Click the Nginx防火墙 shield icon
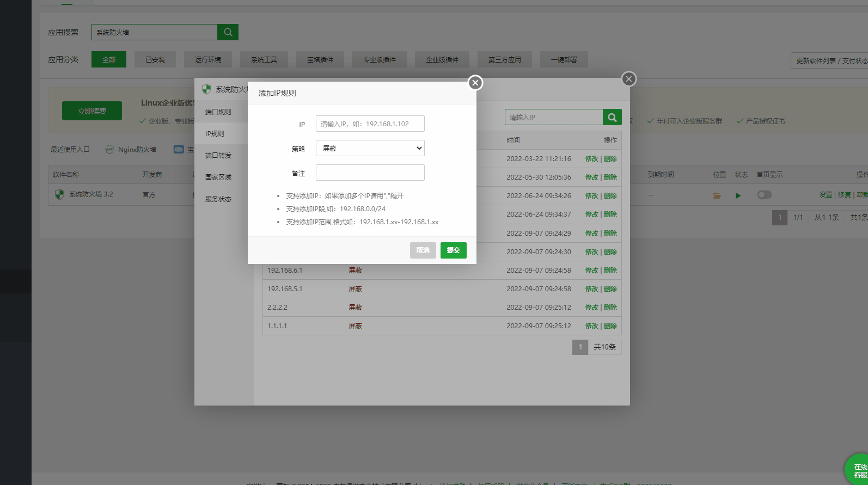 109,149
